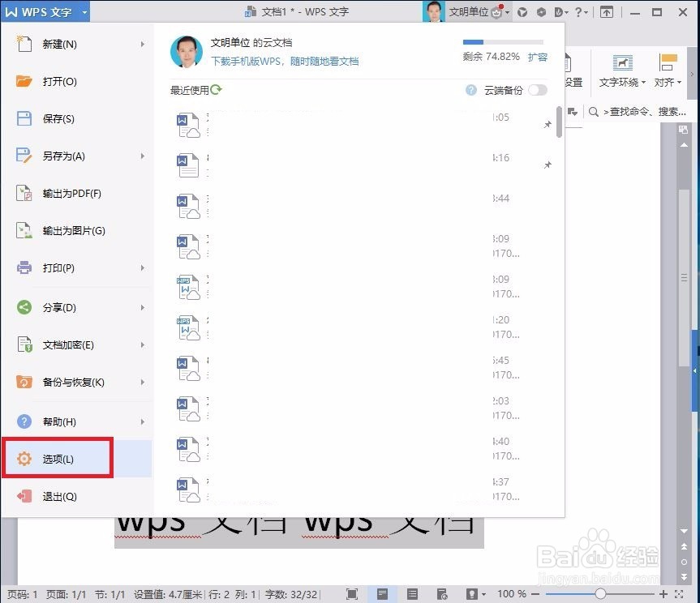Select the 输出为图片(G) menu item

click(76, 231)
